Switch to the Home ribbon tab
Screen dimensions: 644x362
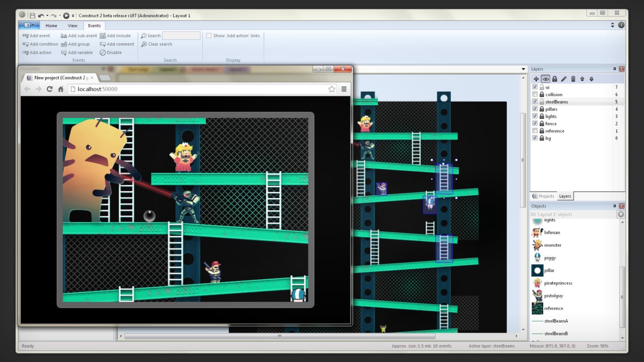tap(51, 25)
